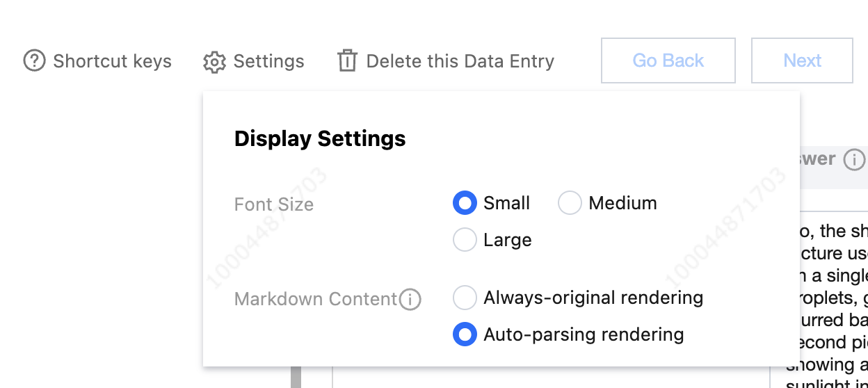Click the Font Size label
The width and height of the screenshot is (868, 388).
(x=274, y=204)
